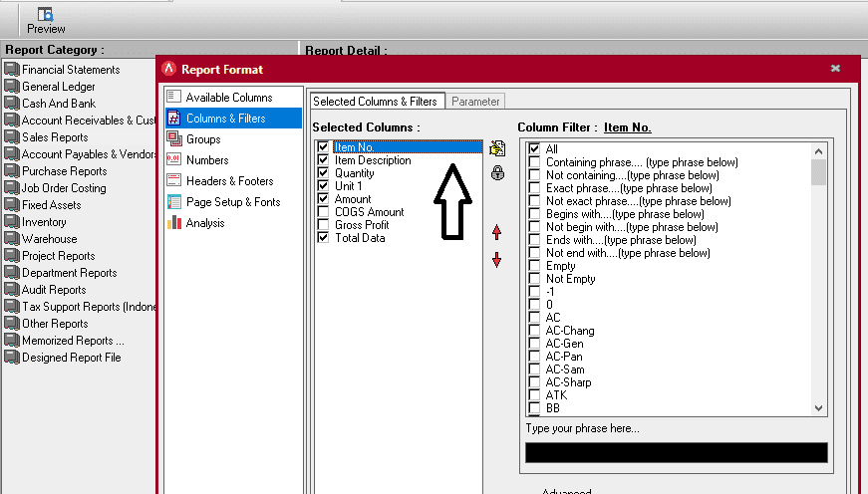Close the Report Format dialog

[x=835, y=69]
